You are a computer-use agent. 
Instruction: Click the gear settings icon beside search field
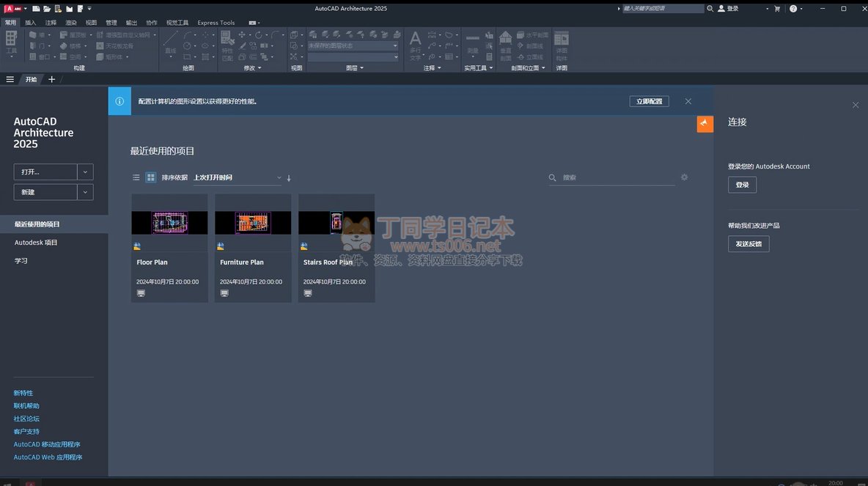pos(685,177)
